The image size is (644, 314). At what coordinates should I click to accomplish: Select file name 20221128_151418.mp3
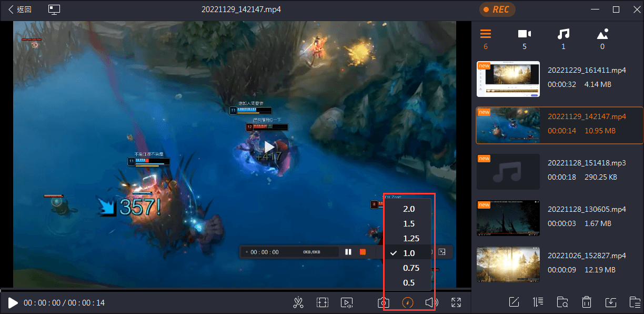(x=587, y=163)
